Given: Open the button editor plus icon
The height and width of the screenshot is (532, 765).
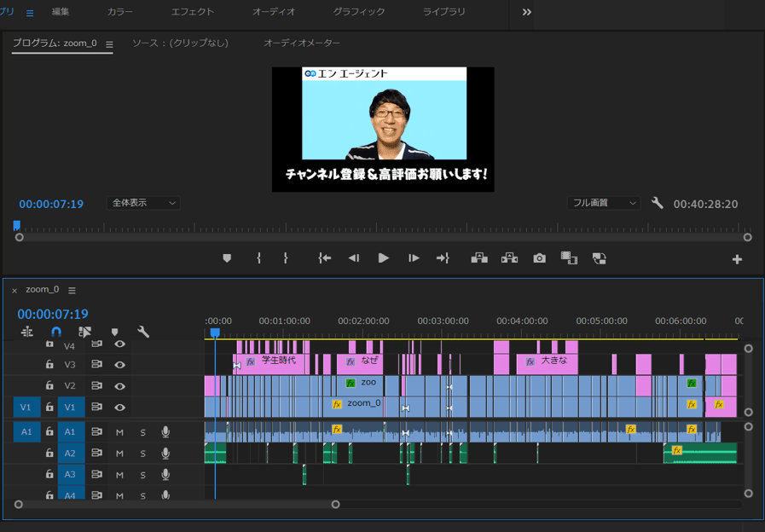Looking at the screenshot, I should (738, 259).
